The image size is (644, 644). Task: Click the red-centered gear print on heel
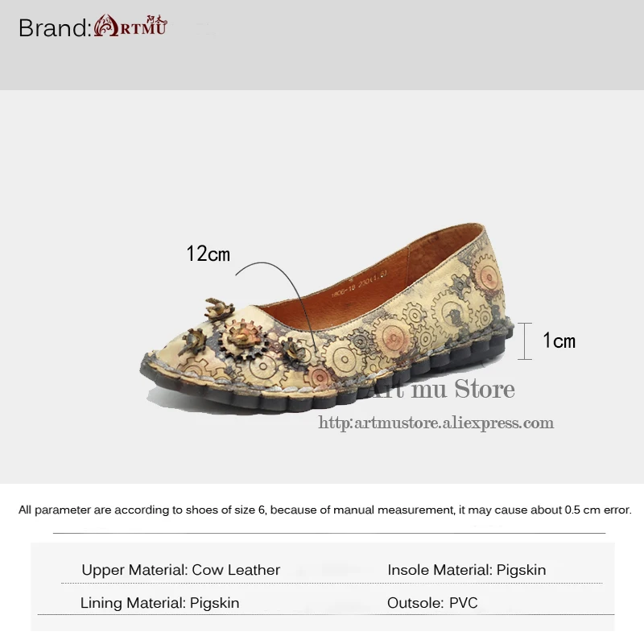[487, 276]
